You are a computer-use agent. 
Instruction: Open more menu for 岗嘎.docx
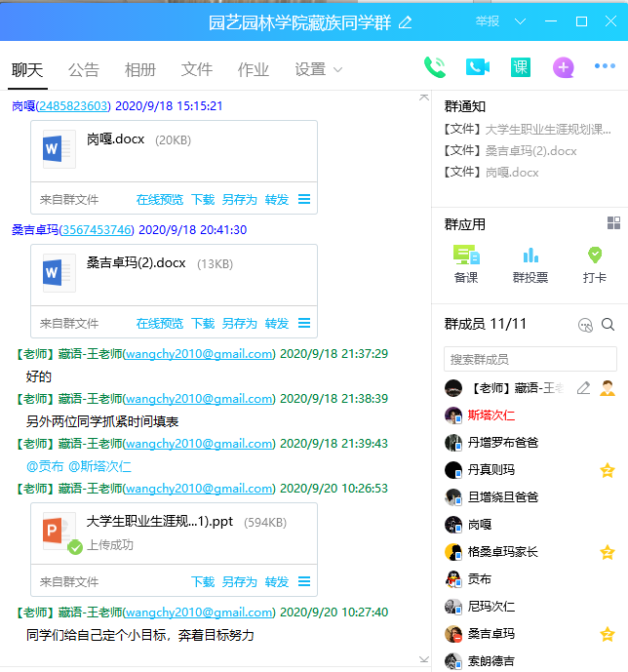pyautogui.click(x=304, y=199)
